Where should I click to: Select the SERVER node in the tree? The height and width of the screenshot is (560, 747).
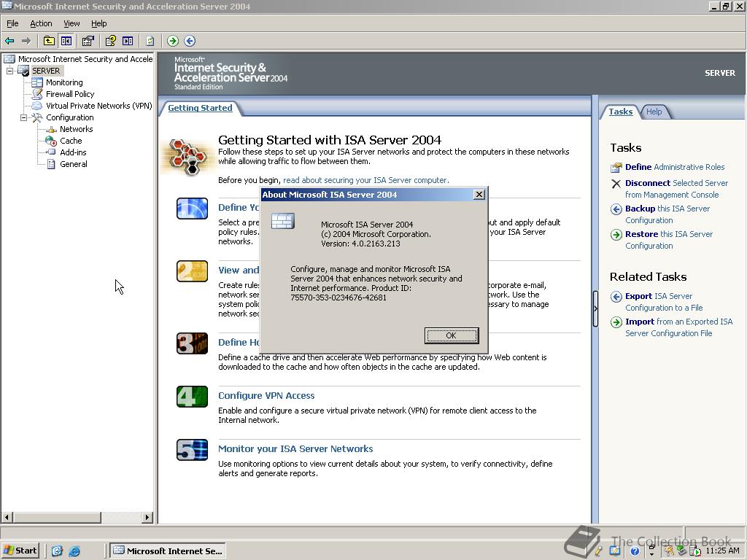pyautogui.click(x=46, y=71)
